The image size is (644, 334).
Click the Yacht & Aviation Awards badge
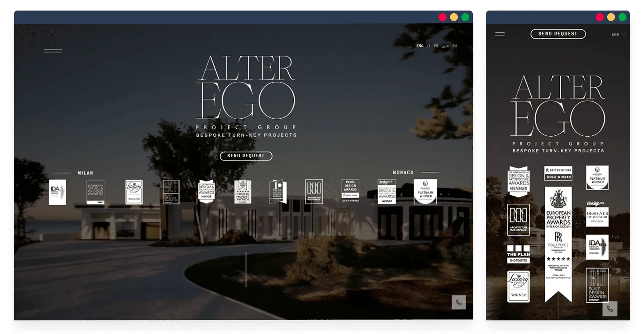pos(95,192)
